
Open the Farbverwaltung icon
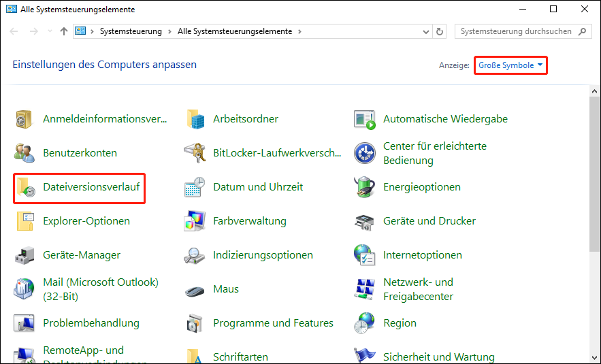(195, 221)
